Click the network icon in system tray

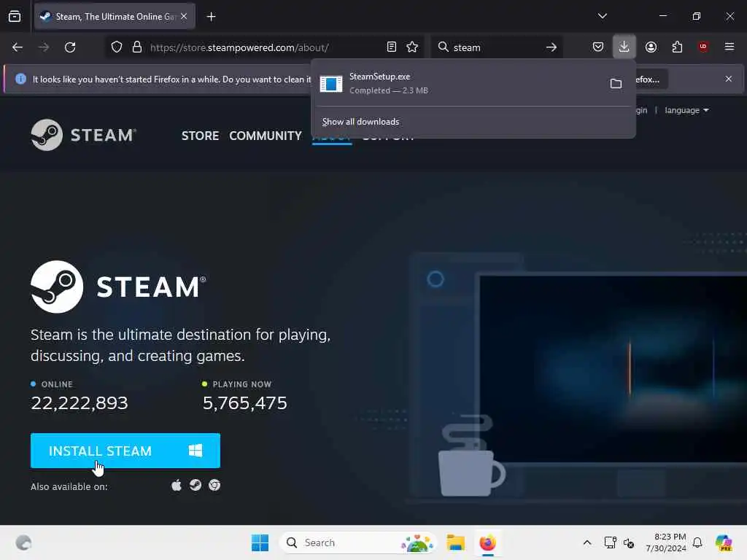tap(610, 542)
